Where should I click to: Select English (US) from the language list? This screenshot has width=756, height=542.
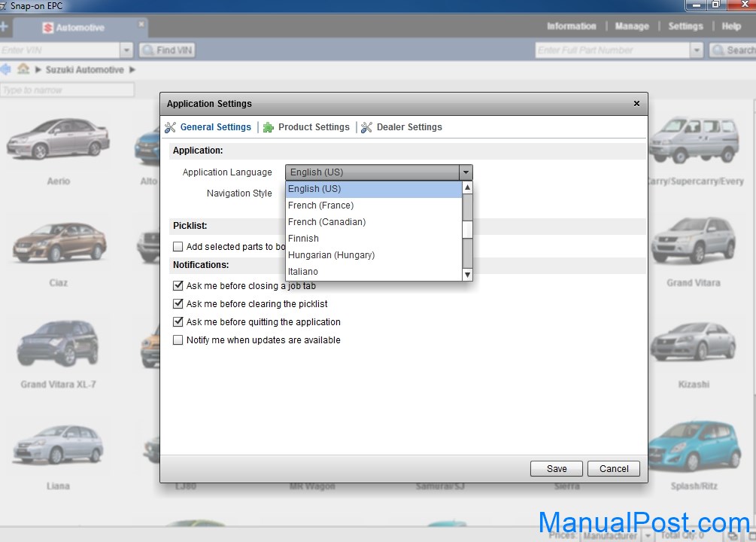374,189
